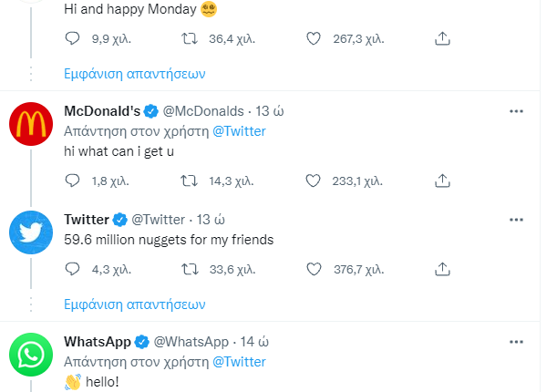
Task: Like Twitter's '59.6 million nuggets' tweet
Action: click(x=314, y=270)
